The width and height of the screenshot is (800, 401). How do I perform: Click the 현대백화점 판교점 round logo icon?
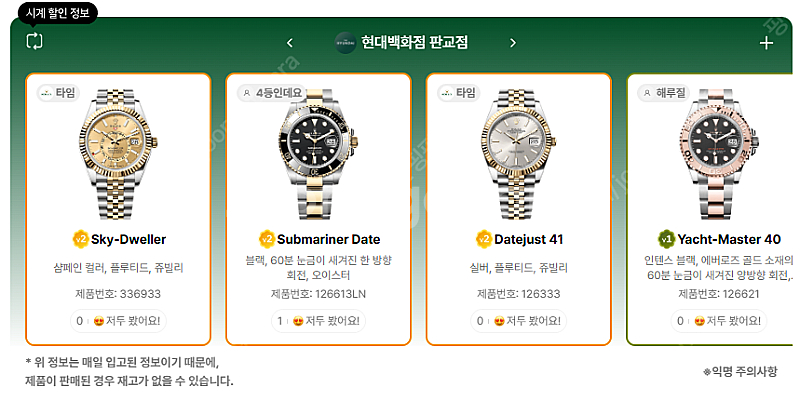345,43
